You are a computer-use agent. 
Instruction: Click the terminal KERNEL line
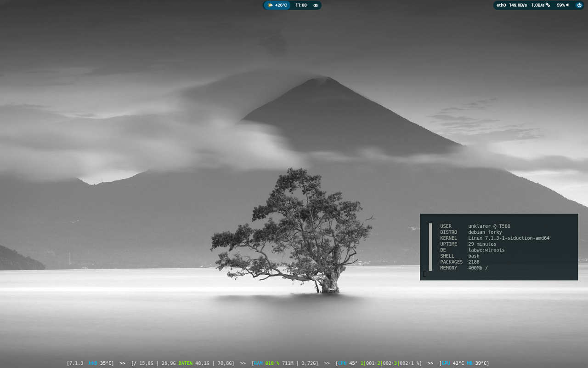pos(495,238)
